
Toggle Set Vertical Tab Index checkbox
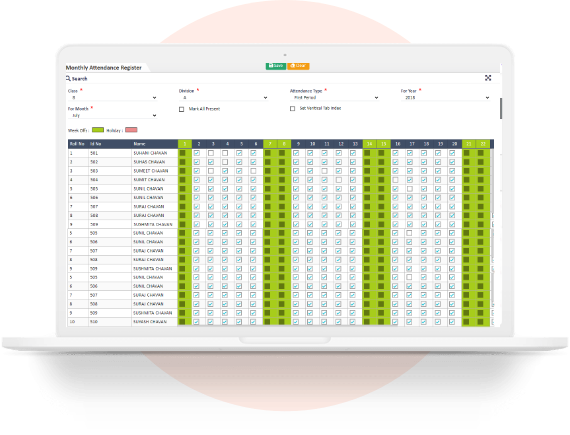[x=292, y=108]
